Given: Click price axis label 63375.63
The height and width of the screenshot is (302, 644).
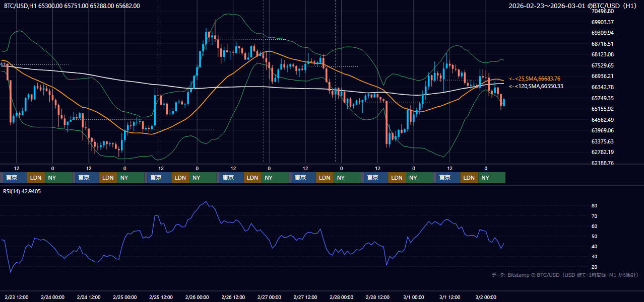Looking at the screenshot, I should point(602,141).
